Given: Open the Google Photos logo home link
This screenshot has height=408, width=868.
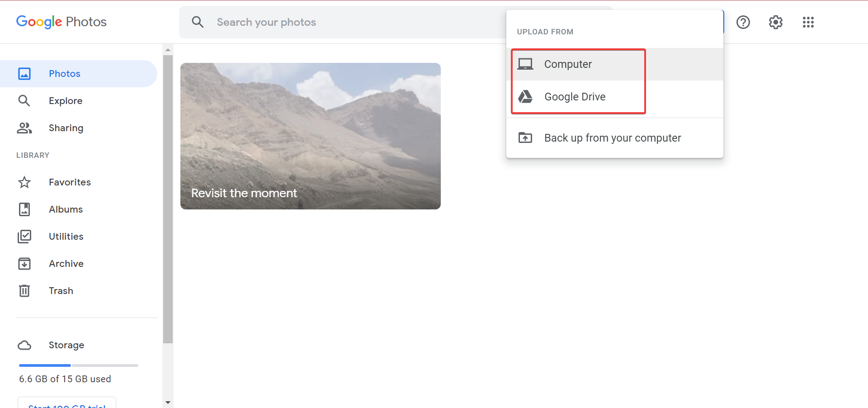Looking at the screenshot, I should point(61,22).
